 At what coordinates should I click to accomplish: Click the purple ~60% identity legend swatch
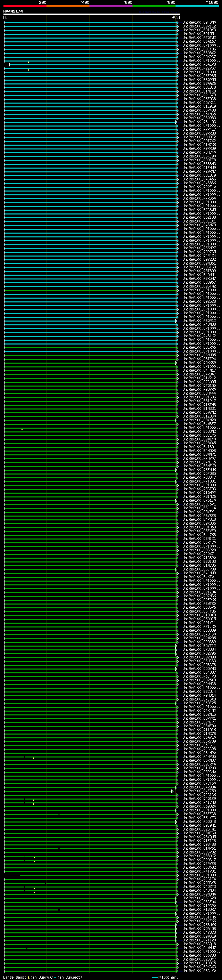pyautogui.click(x=111, y=6)
